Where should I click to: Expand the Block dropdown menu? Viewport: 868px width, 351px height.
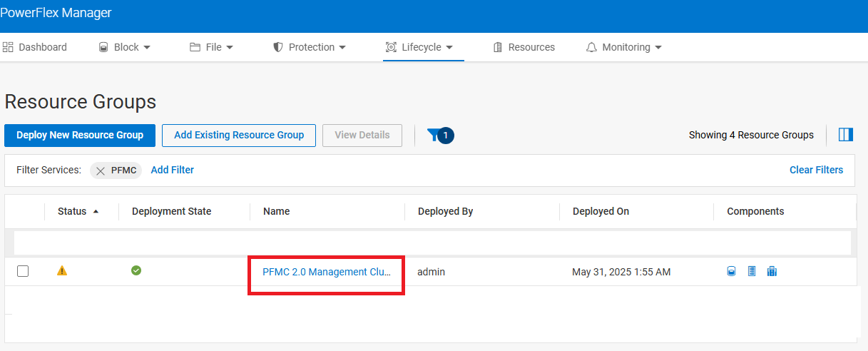point(126,47)
